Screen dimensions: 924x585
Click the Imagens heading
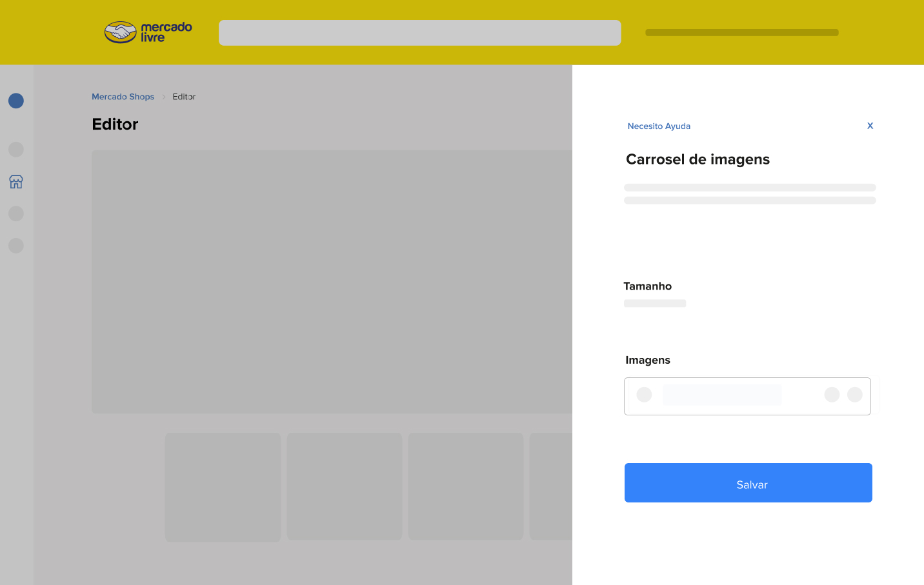(x=648, y=361)
